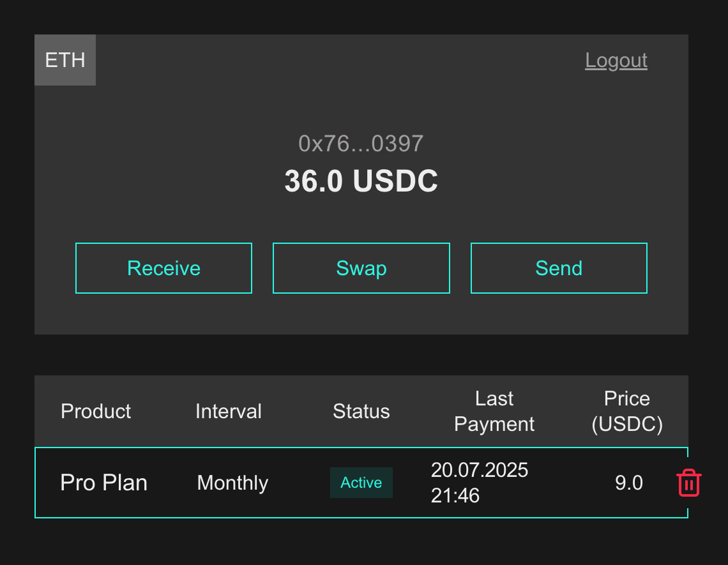
Task: Click the 21:46 payment time
Action: coord(455,496)
